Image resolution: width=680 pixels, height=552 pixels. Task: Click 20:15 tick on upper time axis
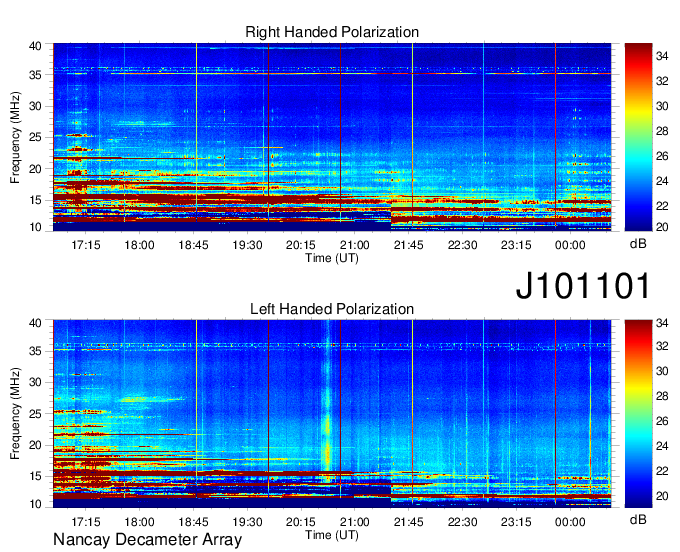point(301,245)
